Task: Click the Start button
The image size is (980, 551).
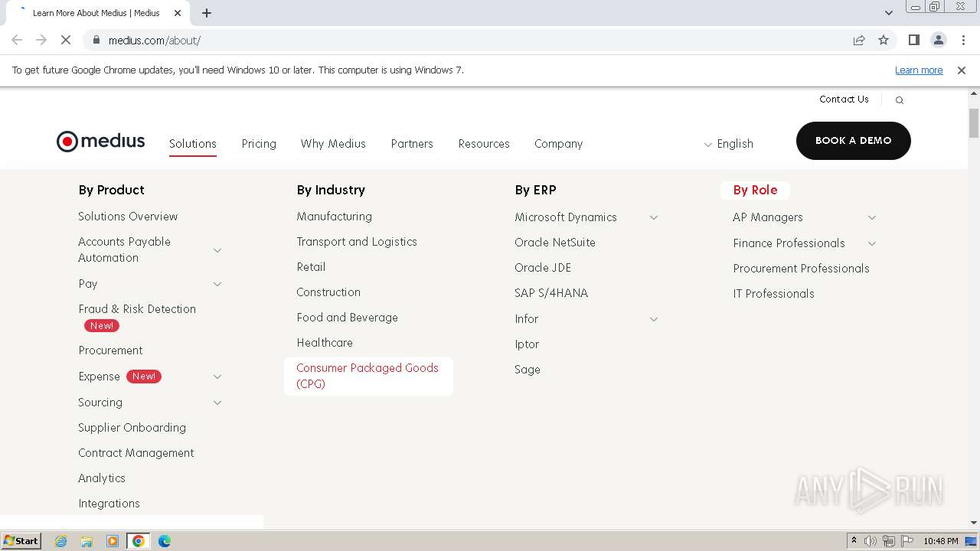Action: 21,541
